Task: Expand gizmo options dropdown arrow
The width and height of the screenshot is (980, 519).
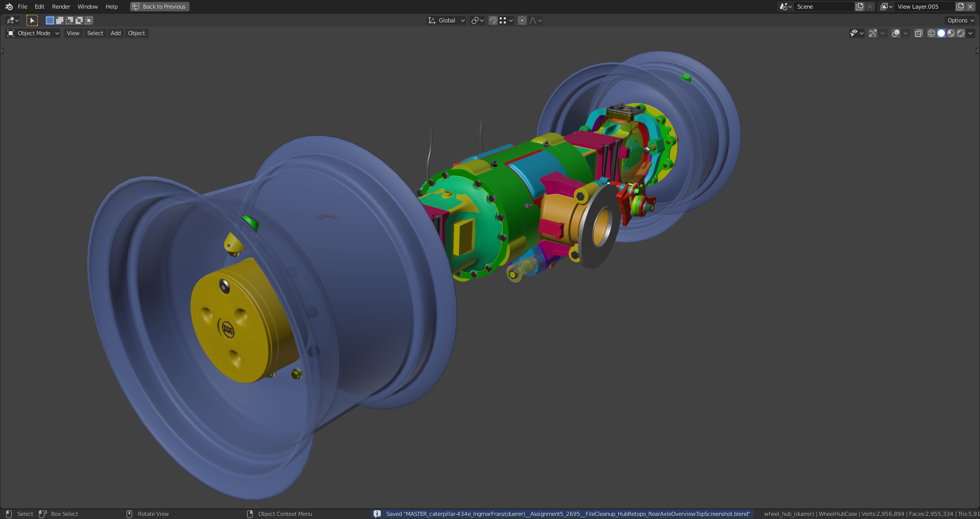Action: (883, 33)
